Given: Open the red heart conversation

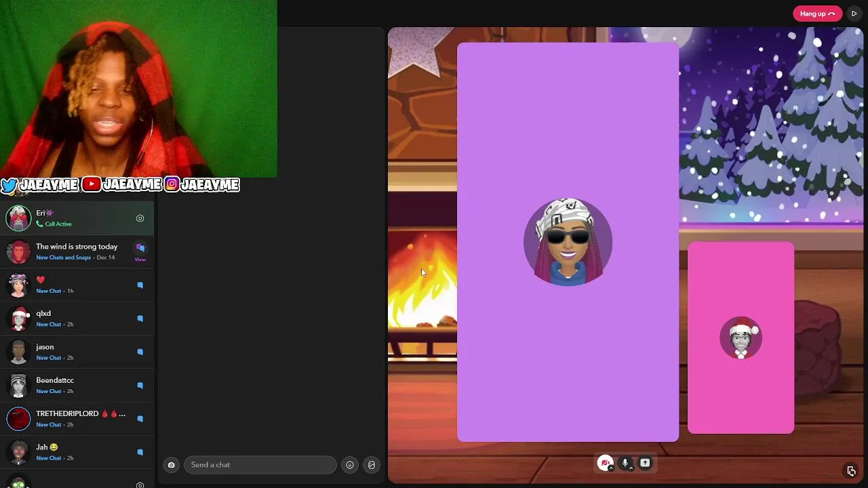Looking at the screenshot, I should 77,285.
